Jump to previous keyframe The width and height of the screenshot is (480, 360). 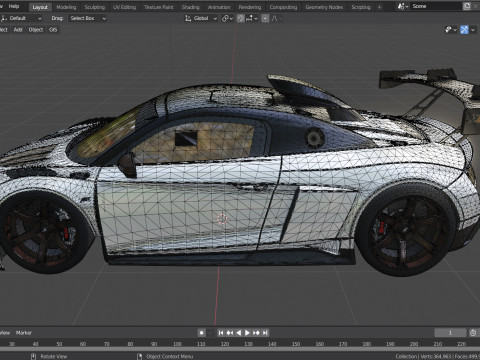(x=230, y=333)
